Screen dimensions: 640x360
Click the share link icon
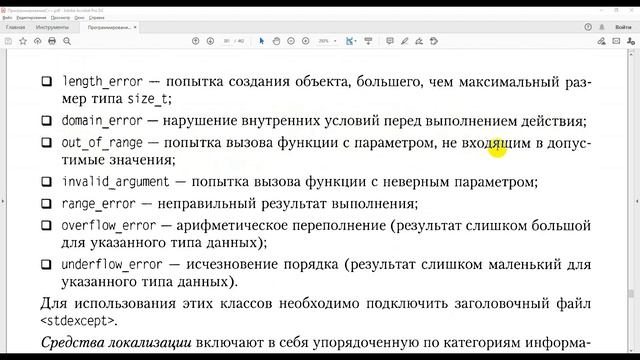coord(601,41)
